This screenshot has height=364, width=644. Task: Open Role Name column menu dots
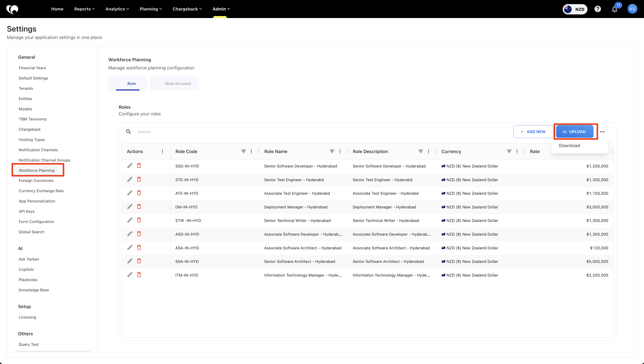(x=340, y=151)
